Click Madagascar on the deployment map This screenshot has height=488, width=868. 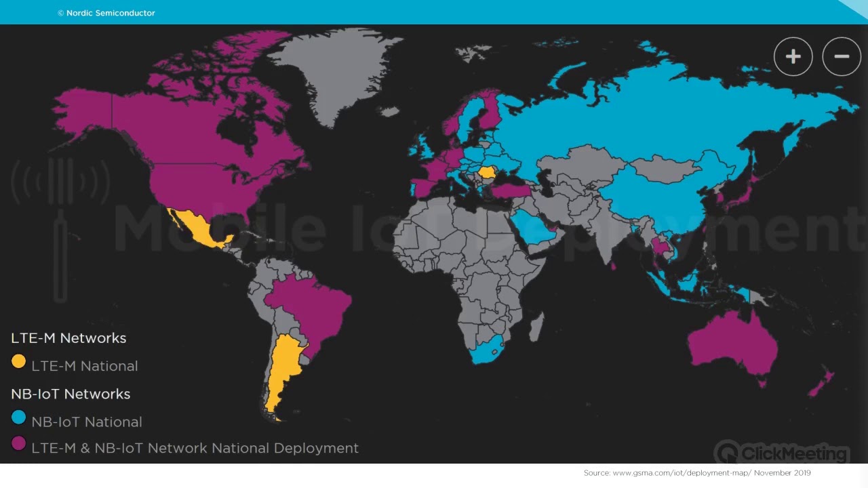[x=536, y=327]
